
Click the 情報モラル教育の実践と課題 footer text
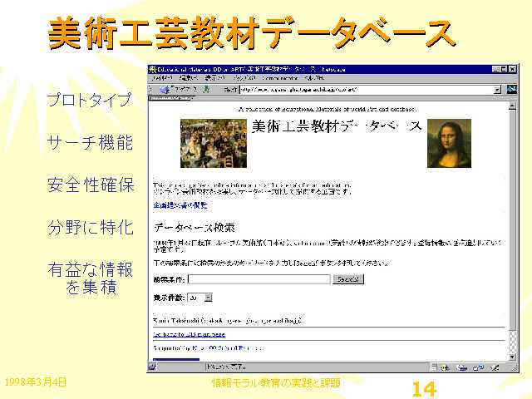coord(276,382)
